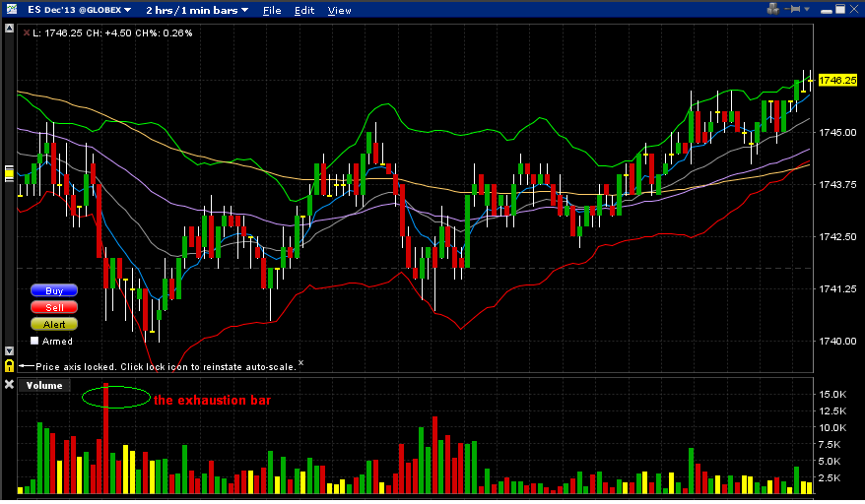Close the L/CH quote label with red X

tap(26, 33)
